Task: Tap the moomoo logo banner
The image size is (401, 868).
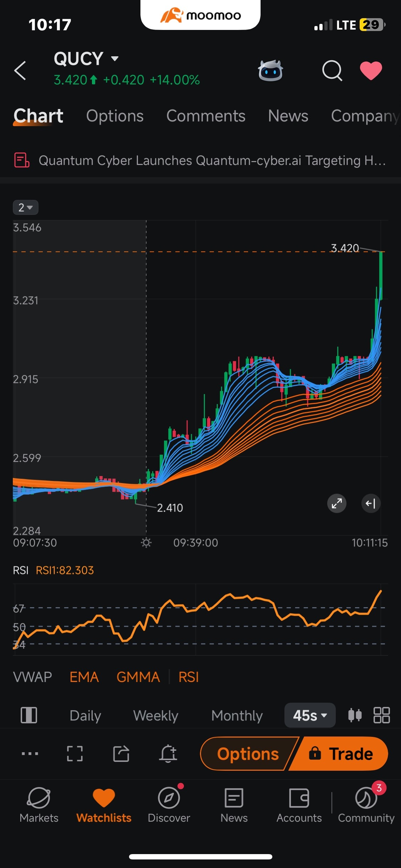Action: [200, 15]
